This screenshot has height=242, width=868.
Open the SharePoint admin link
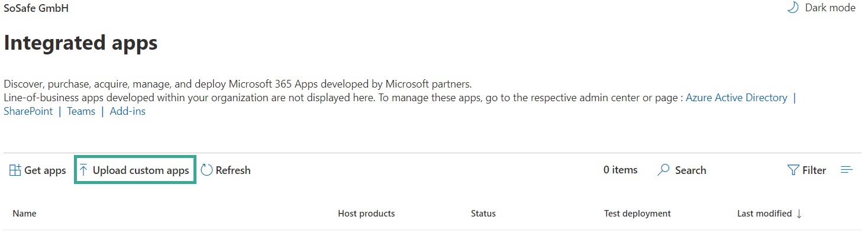[28, 111]
